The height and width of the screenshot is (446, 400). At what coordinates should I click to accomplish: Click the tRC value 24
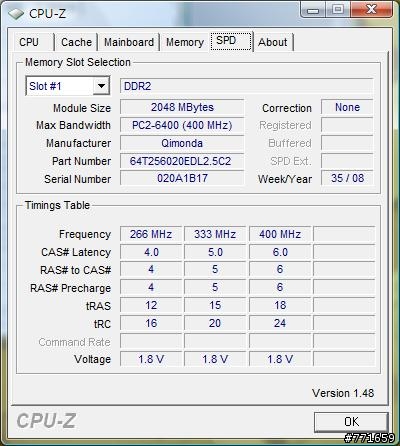tap(280, 323)
